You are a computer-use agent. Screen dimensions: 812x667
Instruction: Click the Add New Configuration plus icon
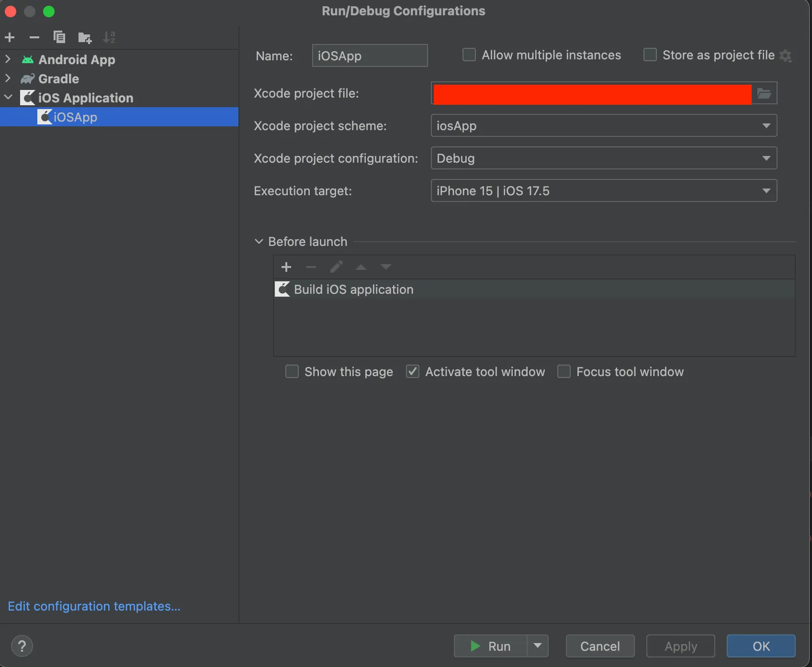pyautogui.click(x=10, y=37)
